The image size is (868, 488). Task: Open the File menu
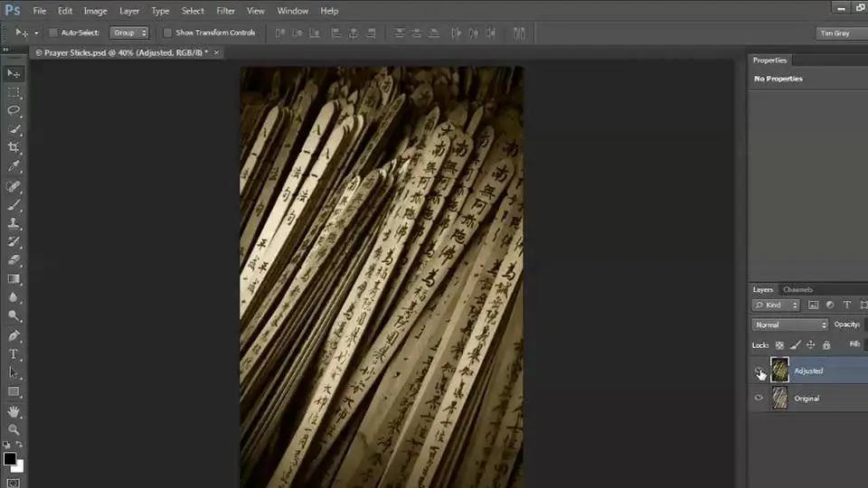39,11
